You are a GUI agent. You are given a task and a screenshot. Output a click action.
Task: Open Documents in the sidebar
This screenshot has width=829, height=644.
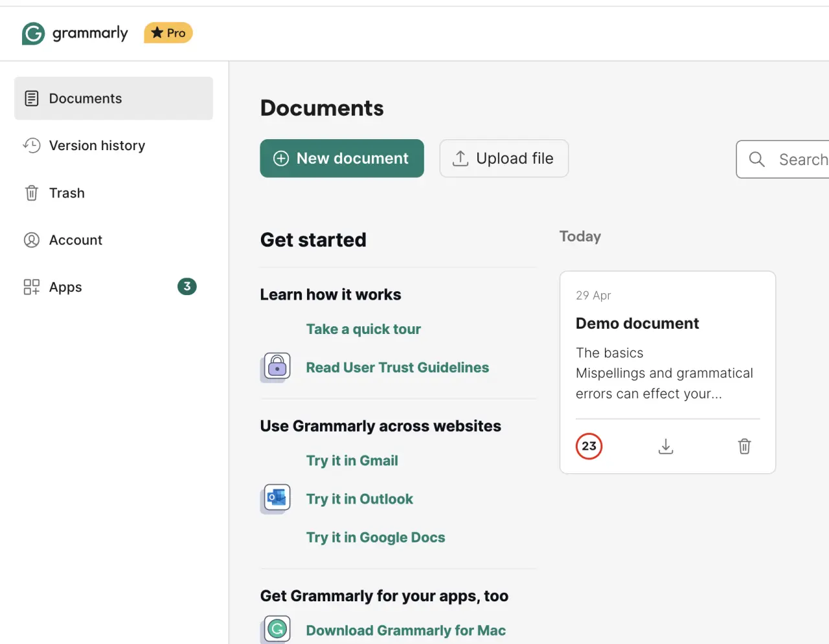[x=113, y=98]
